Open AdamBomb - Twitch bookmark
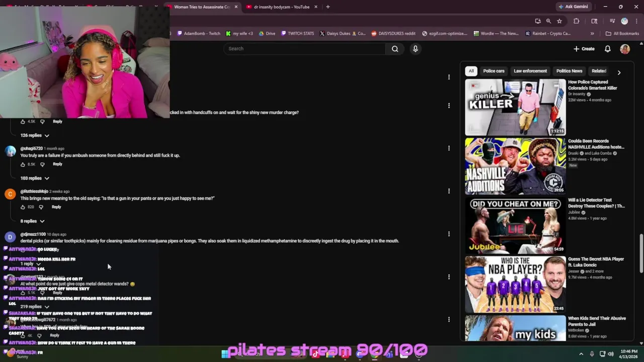 [199, 34]
